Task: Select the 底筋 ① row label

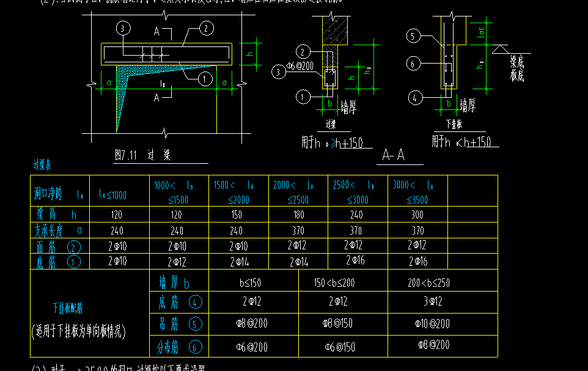Action: click(58, 262)
